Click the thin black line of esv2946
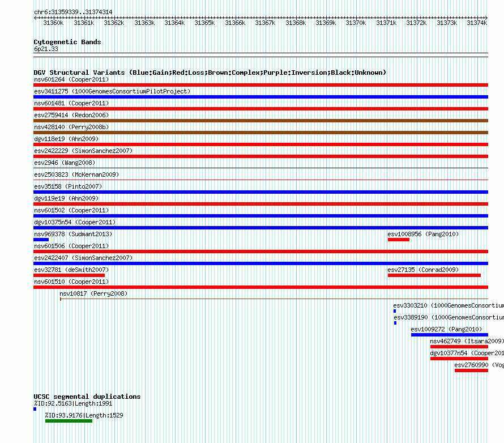The width and height of the screenshot is (504, 443). click(260, 168)
